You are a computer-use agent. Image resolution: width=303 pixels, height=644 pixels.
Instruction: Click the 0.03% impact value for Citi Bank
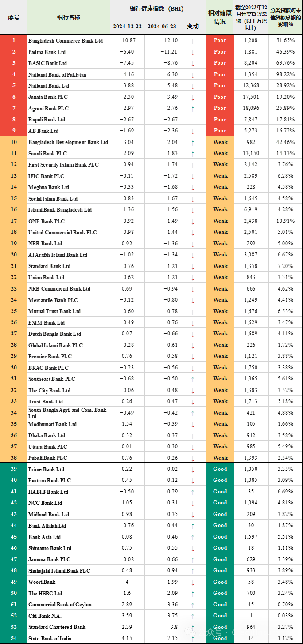tap(286, 616)
